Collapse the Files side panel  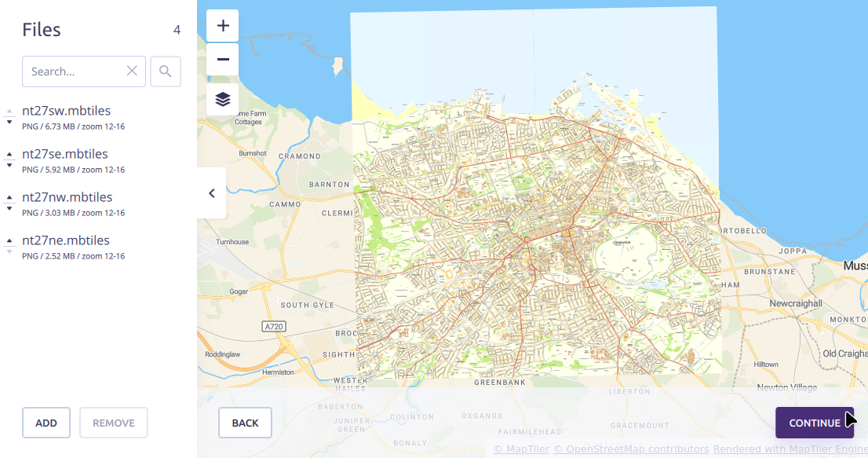click(212, 193)
